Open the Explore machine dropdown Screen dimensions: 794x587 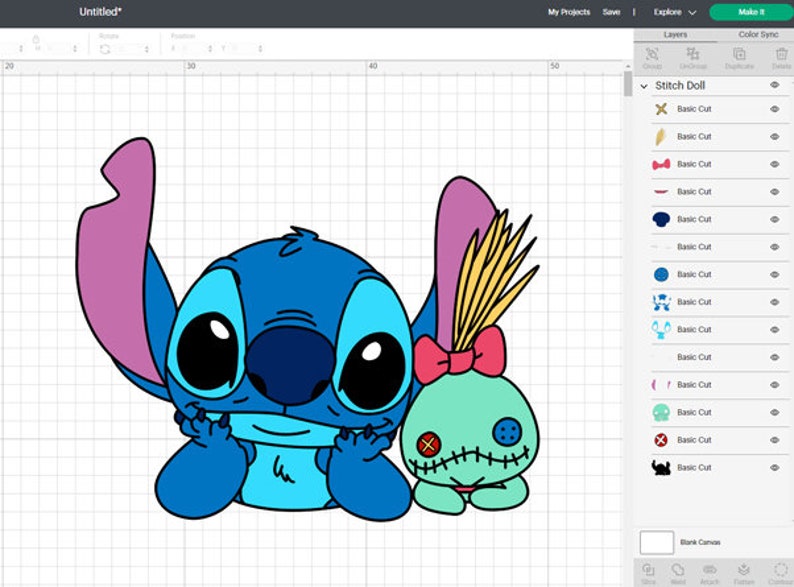674,12
